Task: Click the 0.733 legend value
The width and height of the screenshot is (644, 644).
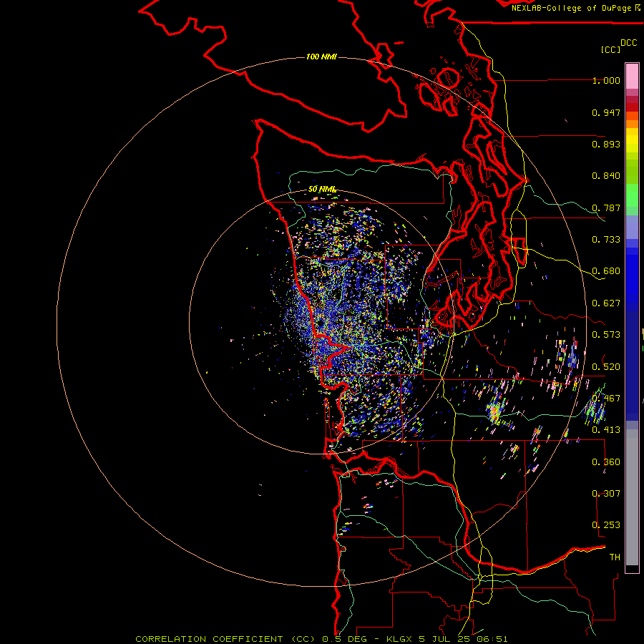Action: [x=606, y=240]
